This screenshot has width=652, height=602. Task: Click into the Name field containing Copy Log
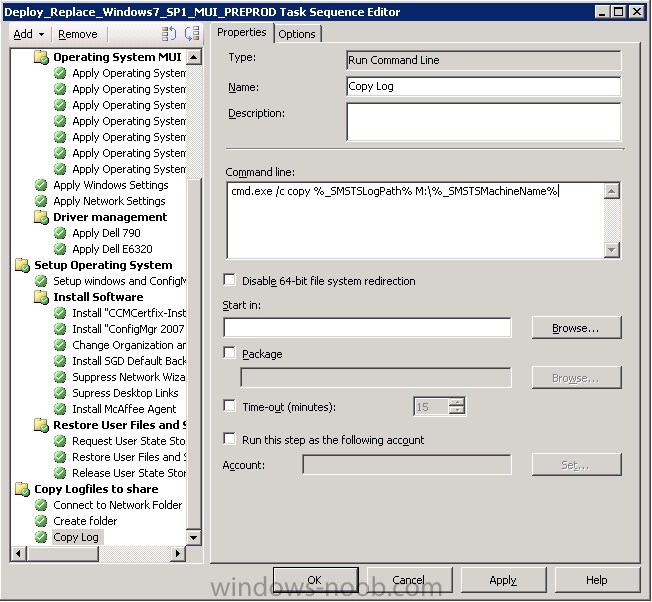(x=483, y=86)
